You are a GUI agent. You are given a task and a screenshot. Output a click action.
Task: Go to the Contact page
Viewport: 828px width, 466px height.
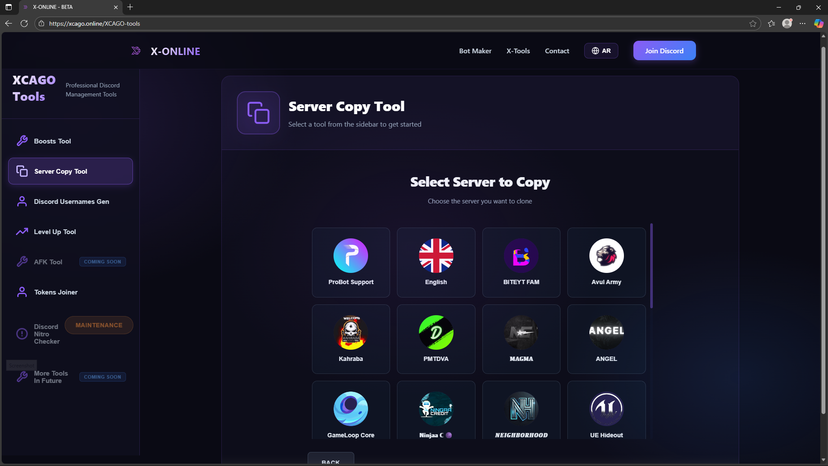pyautogui.click(x=557, y=51)
